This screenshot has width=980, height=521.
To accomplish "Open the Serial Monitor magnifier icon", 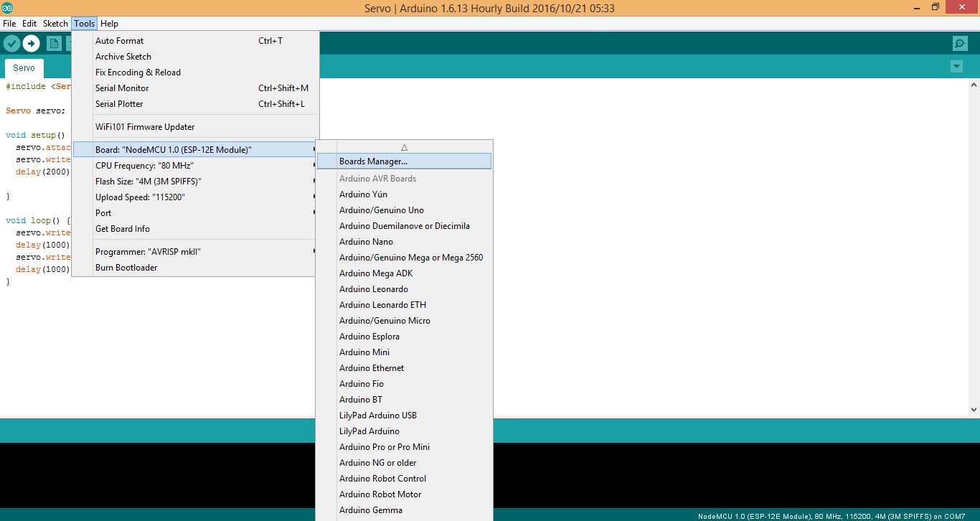I will click(x=960, y=44).
